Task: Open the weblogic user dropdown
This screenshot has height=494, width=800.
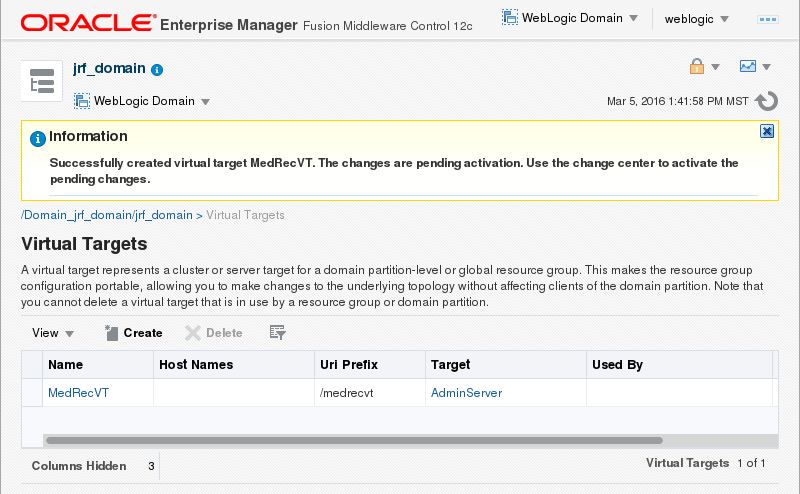Action: pyautogui.click(x=696, y=19)
